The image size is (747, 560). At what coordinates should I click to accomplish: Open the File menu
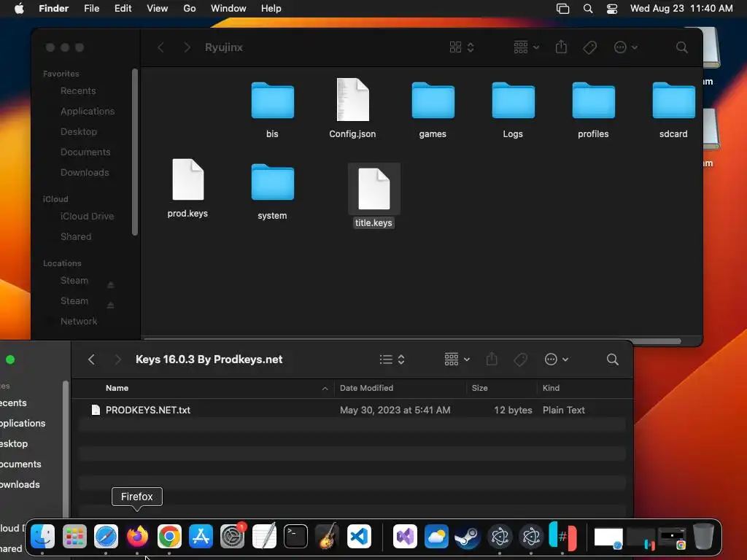[x=91, y=9]
